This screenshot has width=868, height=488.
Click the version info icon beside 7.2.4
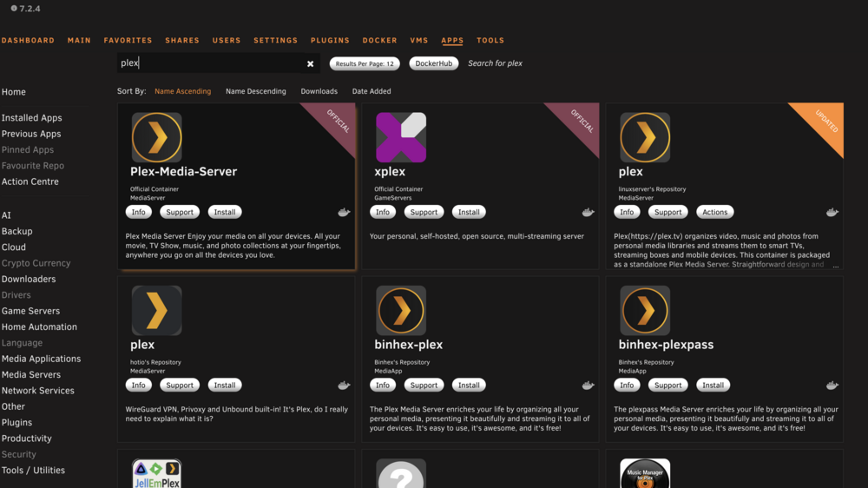14,9
